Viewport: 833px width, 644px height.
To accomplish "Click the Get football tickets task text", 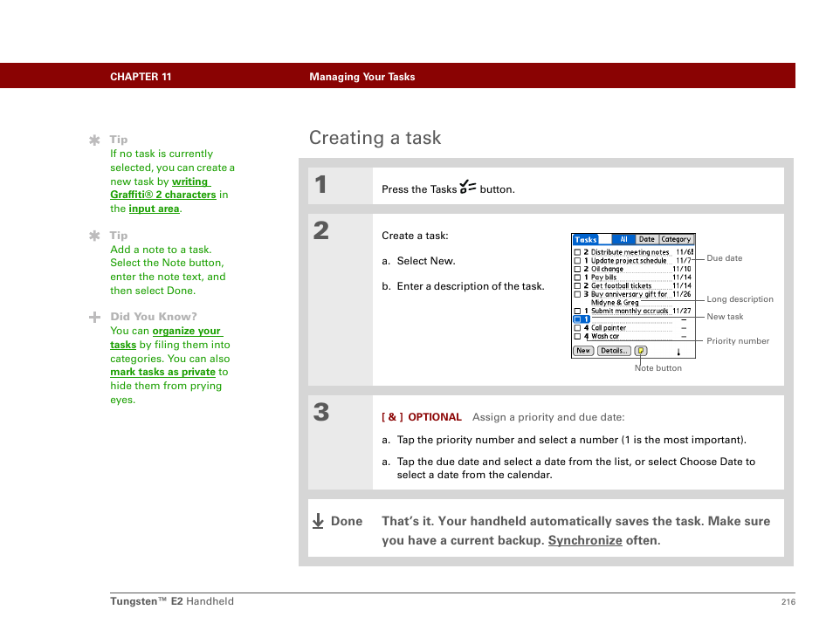I will coord(621,285).
